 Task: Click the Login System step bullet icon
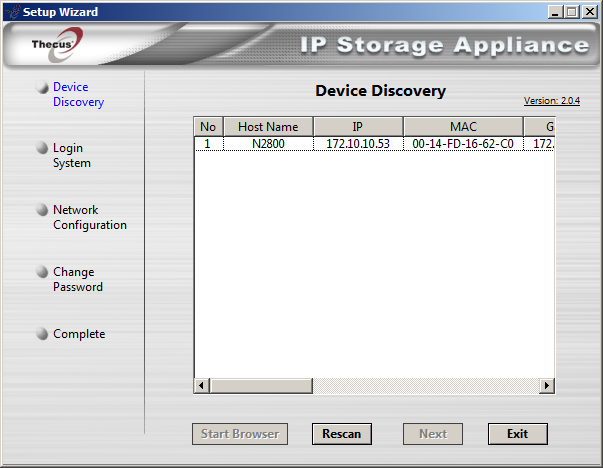coord(42,148)
